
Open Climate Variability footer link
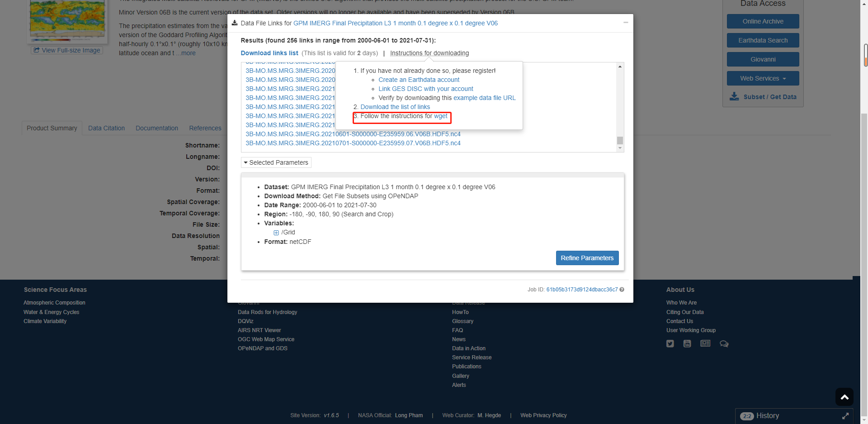tap(45, 321)
